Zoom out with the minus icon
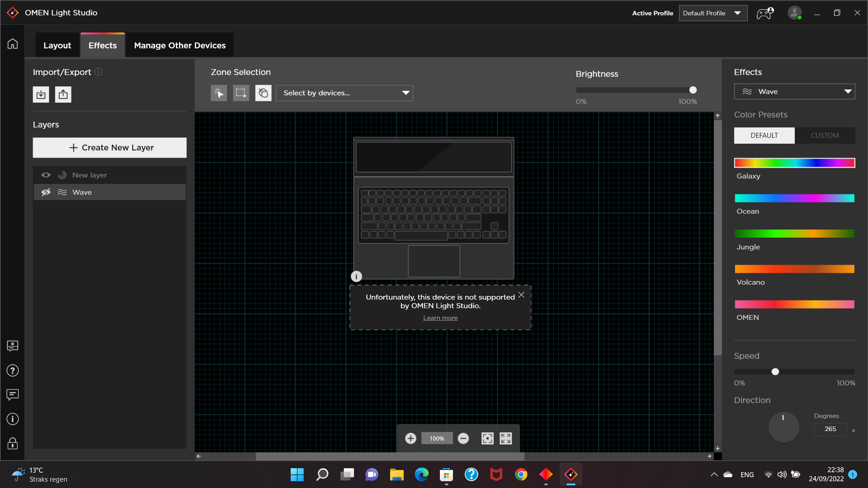 pos(463,438)
